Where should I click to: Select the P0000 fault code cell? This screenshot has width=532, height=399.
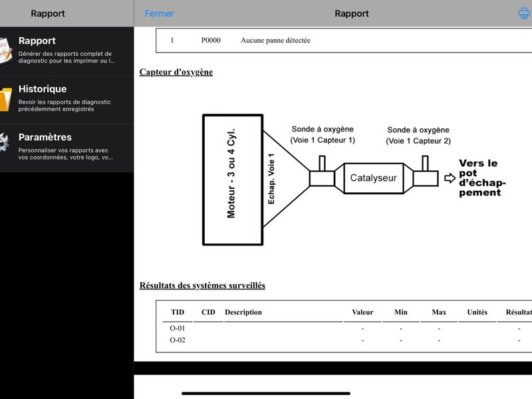(211, 41)
